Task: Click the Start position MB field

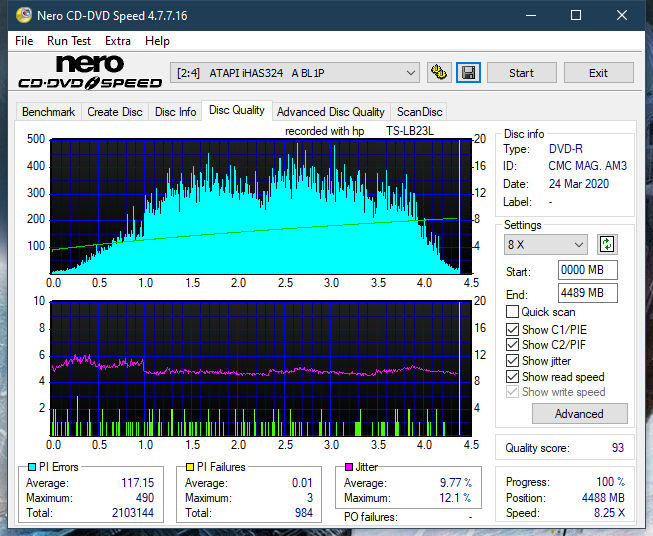Action: pos(587,270)
